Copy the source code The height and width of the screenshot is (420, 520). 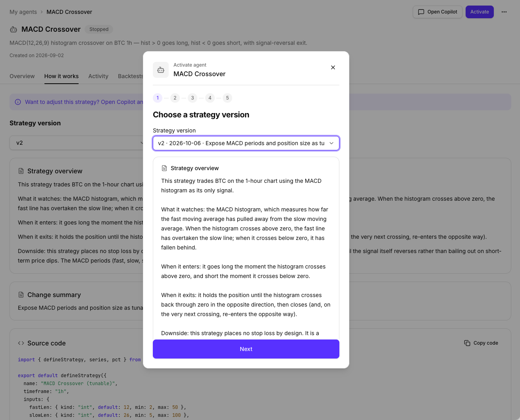pyautogui.click(x=481, y=343)
